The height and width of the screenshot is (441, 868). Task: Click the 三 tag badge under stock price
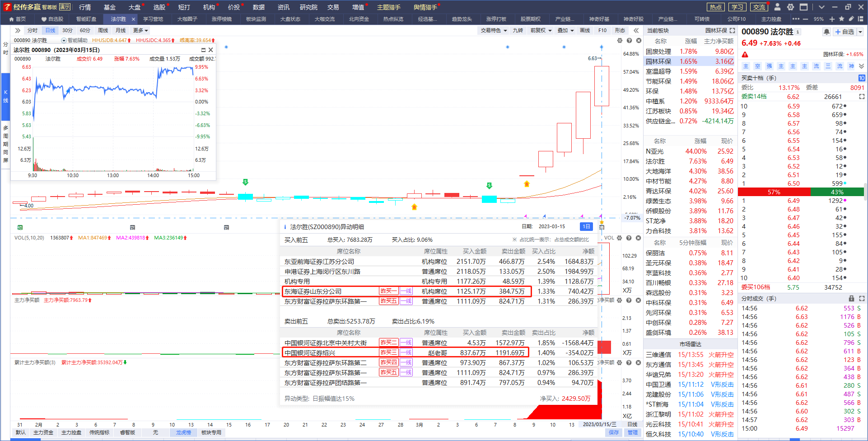[828, 66]
